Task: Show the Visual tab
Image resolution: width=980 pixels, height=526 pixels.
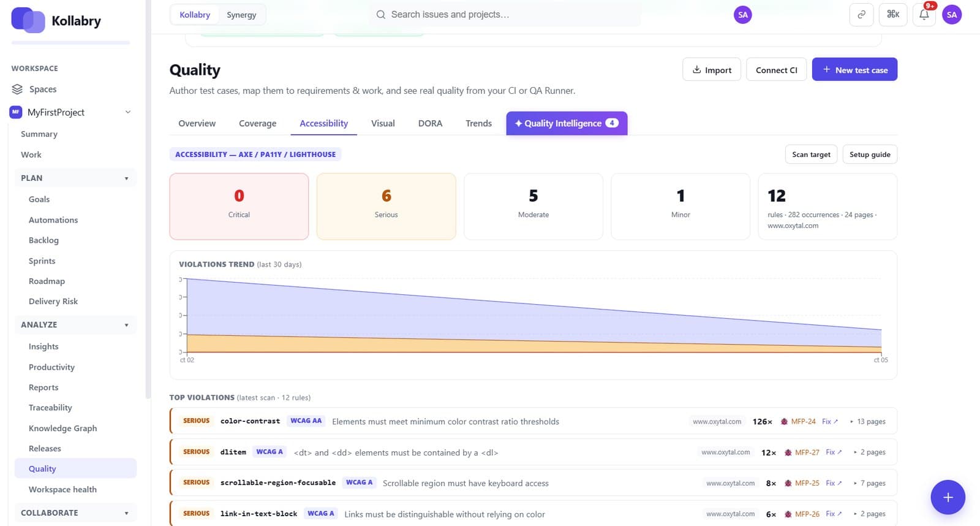Action: 383,123
